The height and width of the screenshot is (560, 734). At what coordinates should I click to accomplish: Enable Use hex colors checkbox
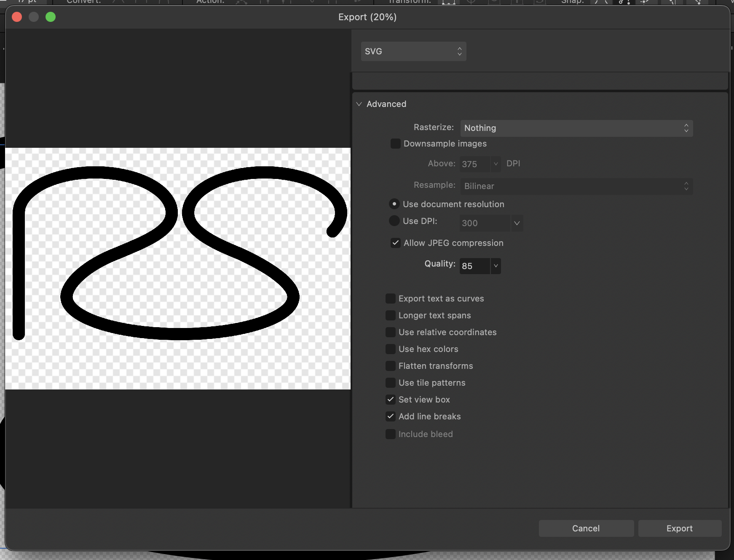click(391, 349)
